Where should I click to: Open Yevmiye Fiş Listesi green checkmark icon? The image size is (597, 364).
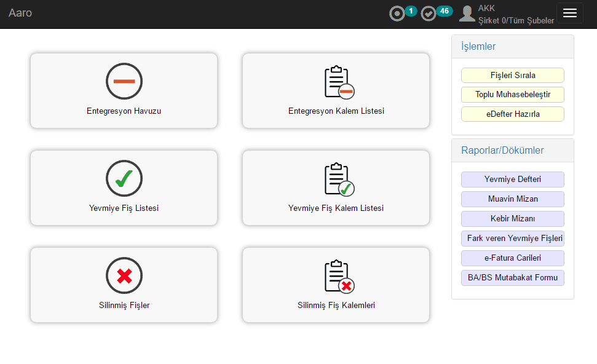[x=124, y=178]
